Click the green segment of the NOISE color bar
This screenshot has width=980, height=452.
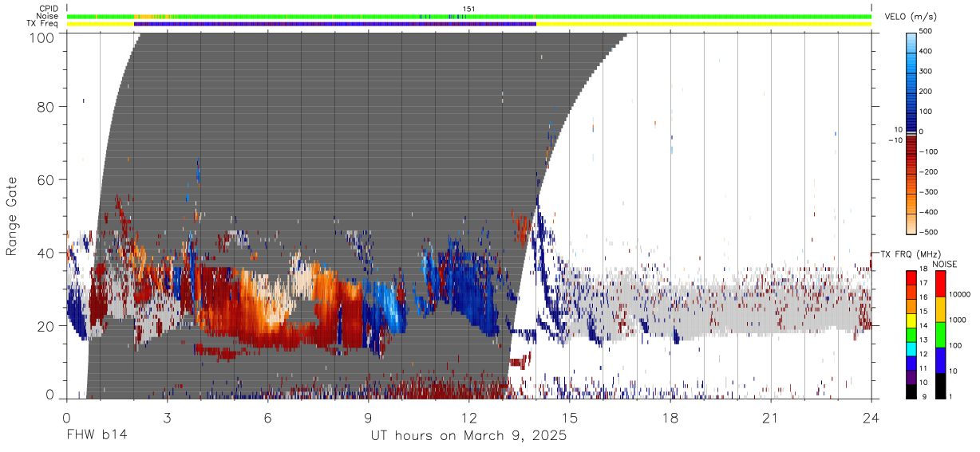click(939, 335)
